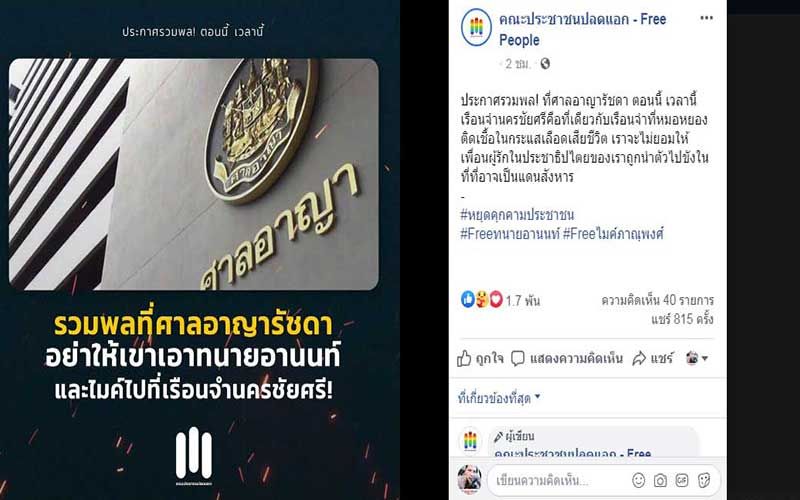The width and height of the screenshot is (800, 500).
Task: Click the thumbs-up Like button
Action: (480, 359)
